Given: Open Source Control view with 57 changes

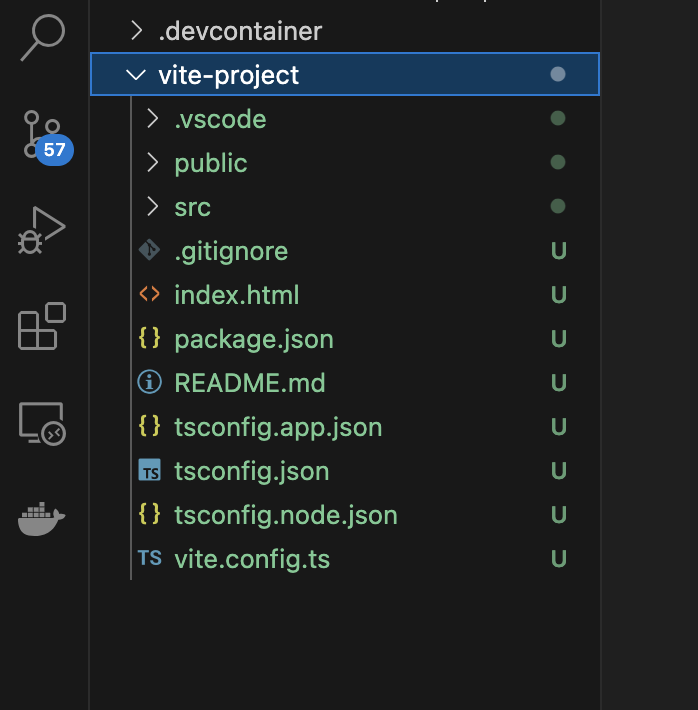Looking at the screenshot, I should click(x=45, y=136).
